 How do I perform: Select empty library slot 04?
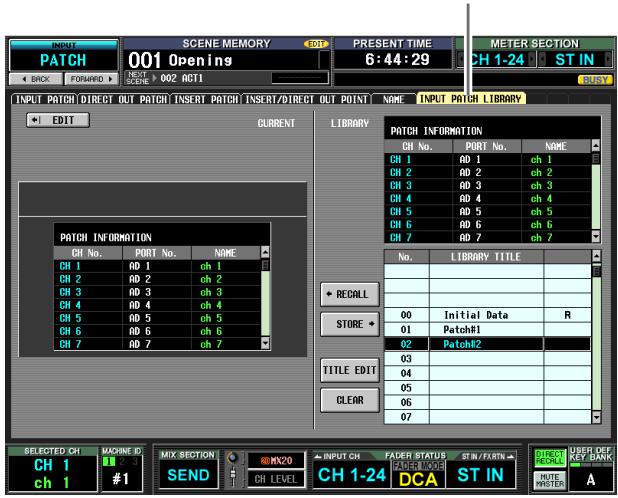488,373
